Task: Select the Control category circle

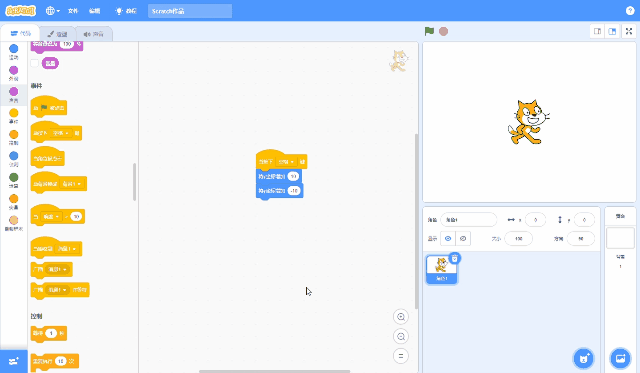Action: (x=13, y=134)
